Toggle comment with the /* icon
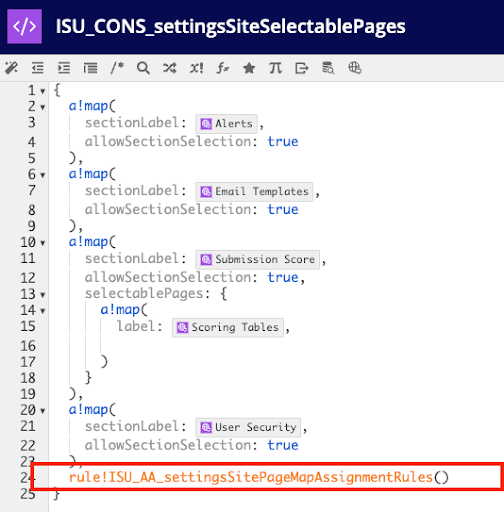The image size is (504, 512). pyautogui.click(x=117, y=68)
